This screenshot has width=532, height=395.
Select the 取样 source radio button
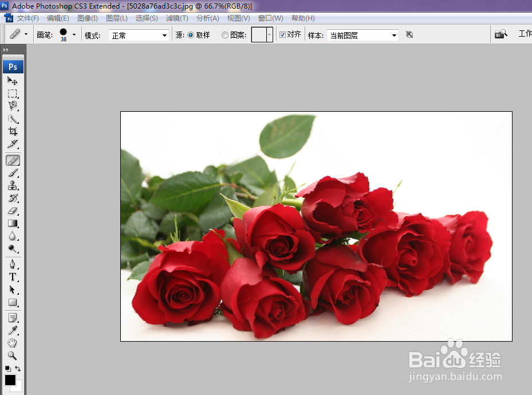pyautogui.click(x=191, y=35)
